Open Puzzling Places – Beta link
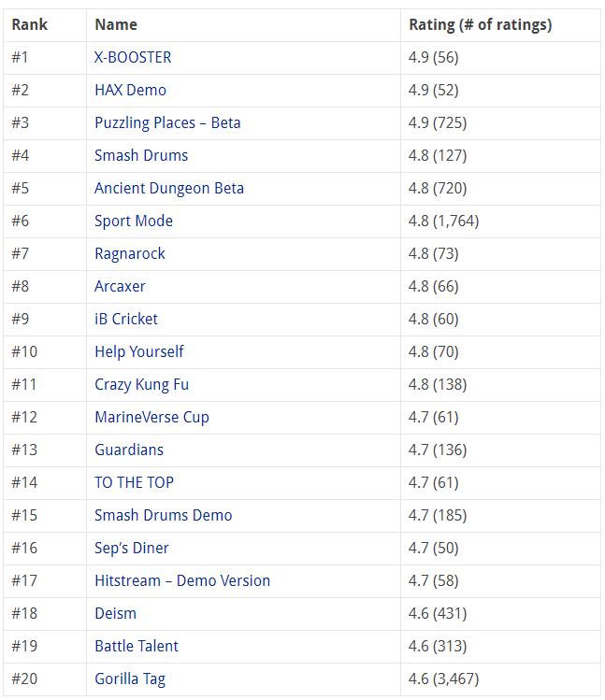Screen dimensions: 605x700 (167, 122)
